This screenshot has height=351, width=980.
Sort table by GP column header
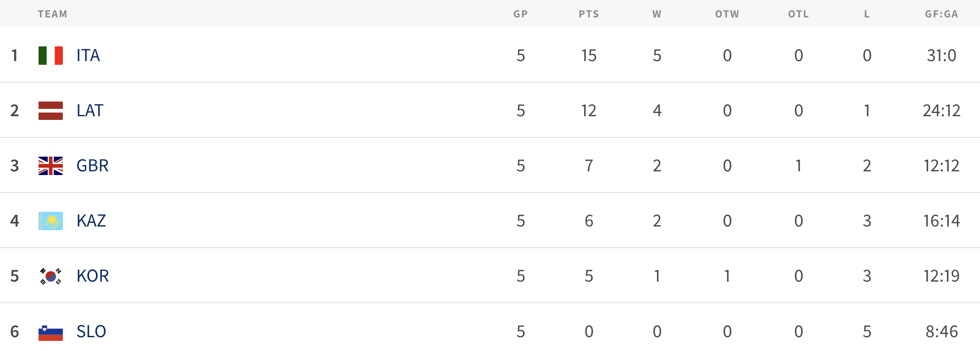(x=520, y=14)
